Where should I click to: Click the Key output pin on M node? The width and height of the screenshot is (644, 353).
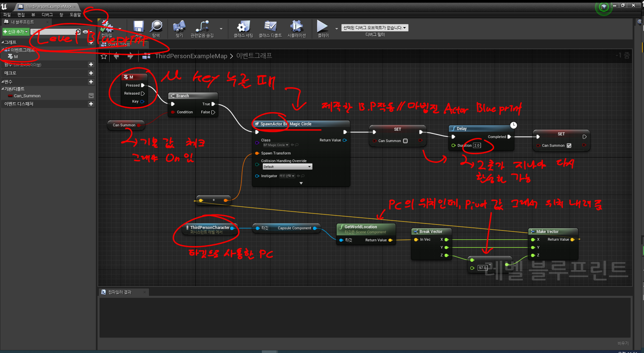[143, 101]
